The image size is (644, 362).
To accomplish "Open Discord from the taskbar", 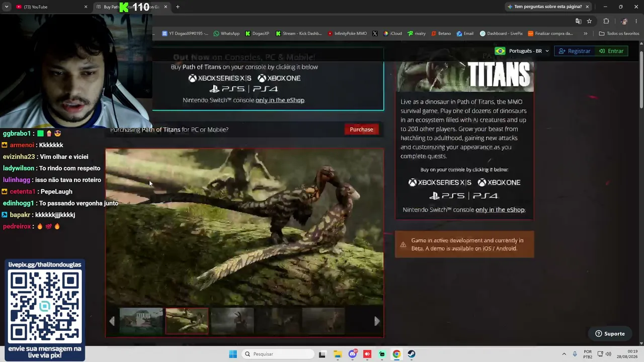I will coord(352,354).
